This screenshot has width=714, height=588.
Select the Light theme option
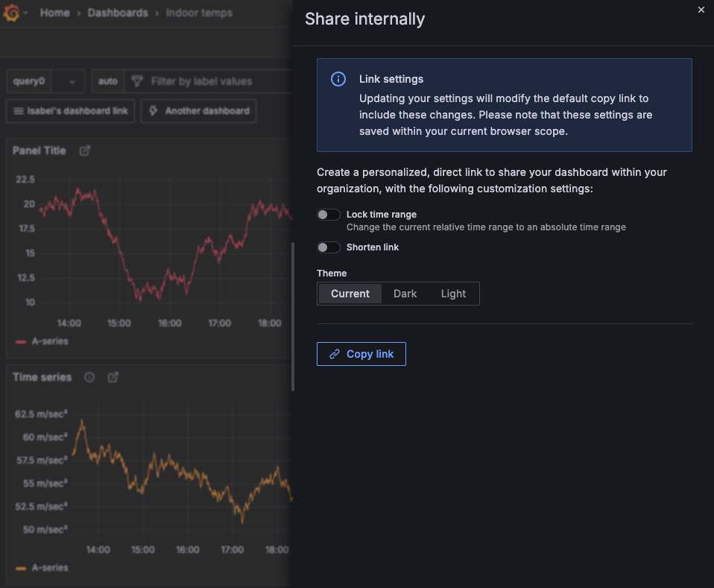pyautogui.click(x=453, y=294)
